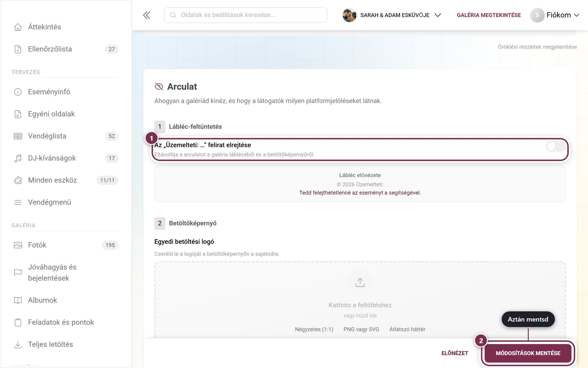Click the upload arrow icon in dropzone
Viewport: 588px width, 368px height.
(x=360, y=283)
